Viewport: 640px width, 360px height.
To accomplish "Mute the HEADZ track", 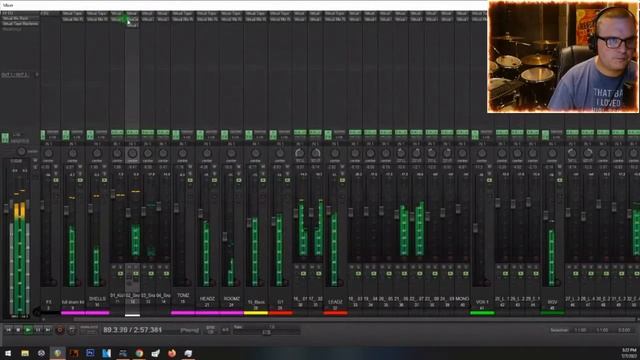I will point(214,167).
